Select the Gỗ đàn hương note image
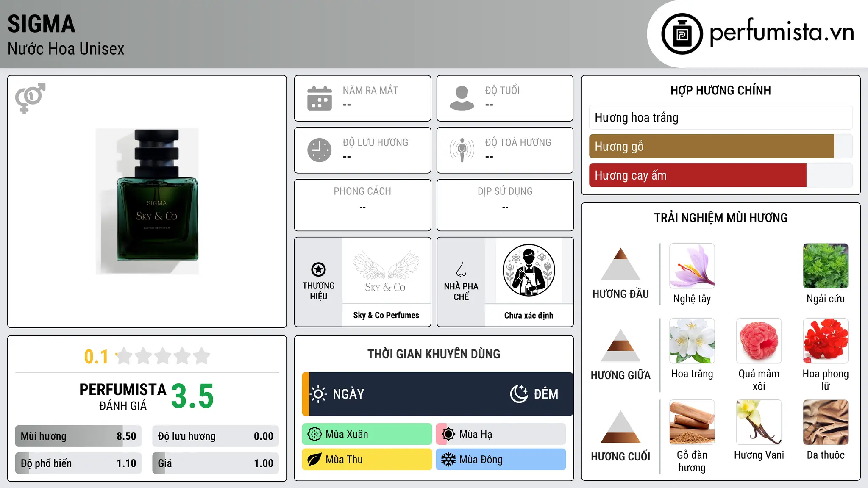Screen dimensions: 868x488 pyautogui.click(x=692, y=422)
